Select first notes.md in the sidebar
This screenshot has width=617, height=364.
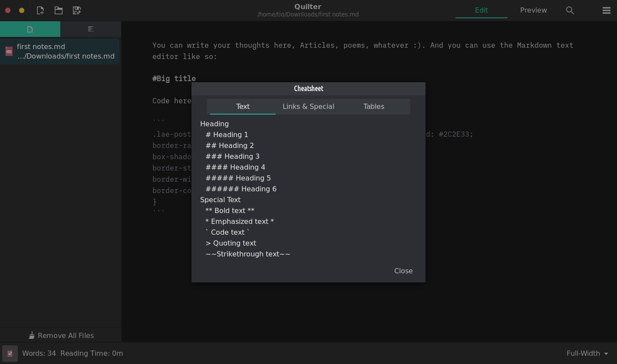coord(60,51)
